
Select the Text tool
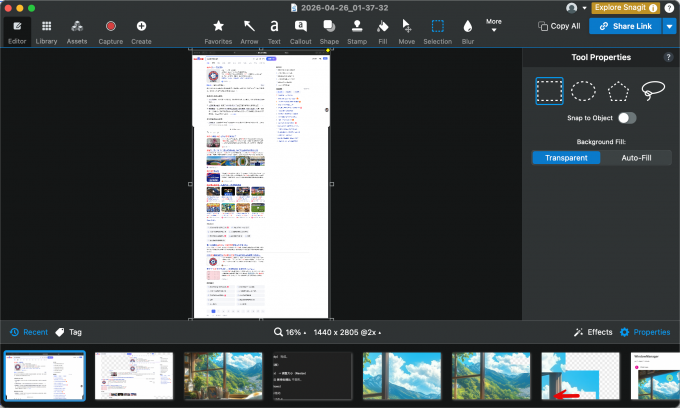coord(274,32)
